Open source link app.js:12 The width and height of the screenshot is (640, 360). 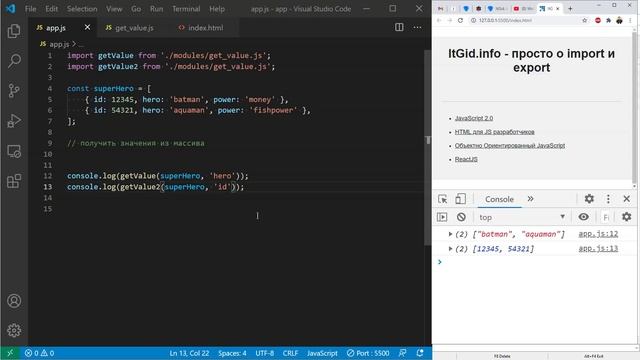(598, 234)
